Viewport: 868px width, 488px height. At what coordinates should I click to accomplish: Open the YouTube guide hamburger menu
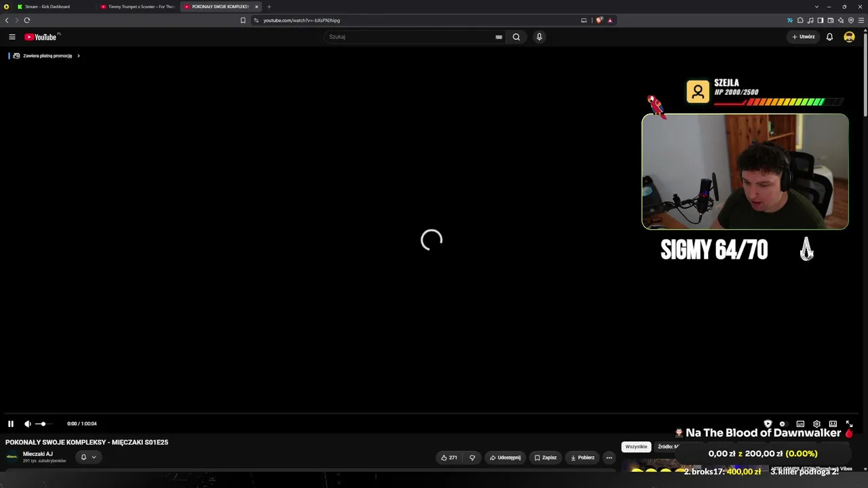point(12,37)
